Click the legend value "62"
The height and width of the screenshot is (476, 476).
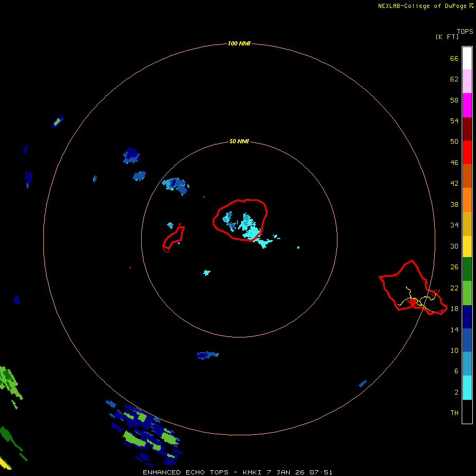(x=454, y=79)
